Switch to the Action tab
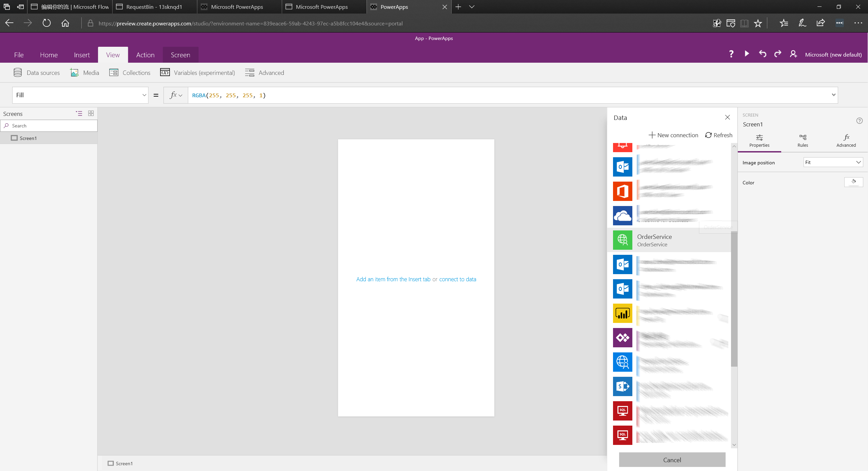The width and height of the screenshot is (868, 471). coord(145,55)
